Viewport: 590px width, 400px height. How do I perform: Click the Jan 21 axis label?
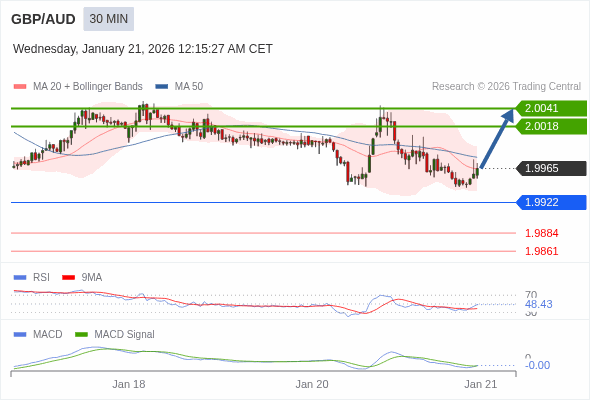coord(481,384)
